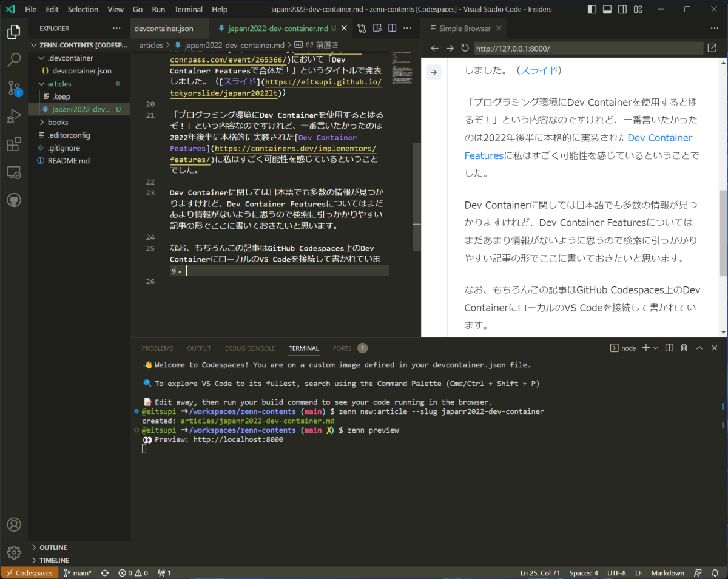This screenshot has width=728, height=579.
Task: Open .gitignore in the explorer
Action: (x=64, y=147)
